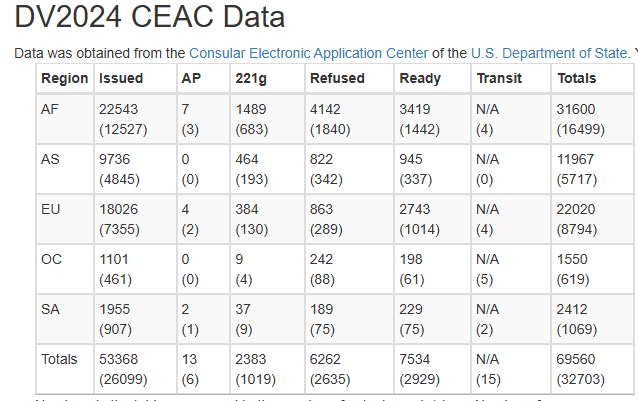Select the AS region row label
The height and width of the screenshot is (401, 638).
50,159
